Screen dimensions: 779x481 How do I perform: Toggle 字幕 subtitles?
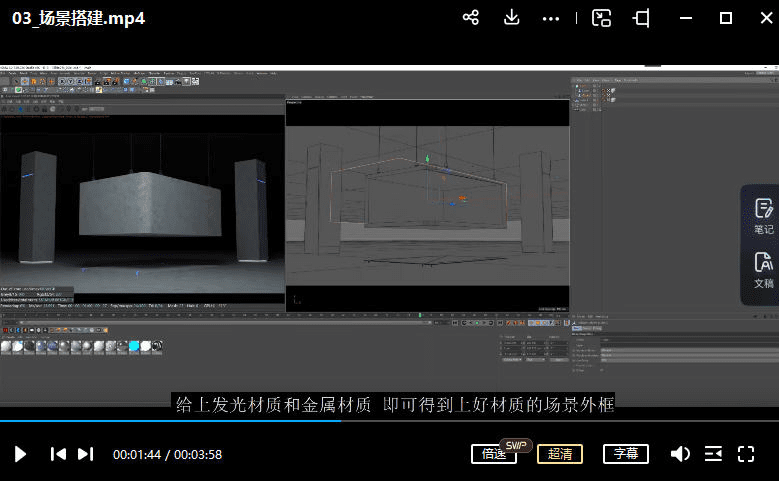[625, 454]
